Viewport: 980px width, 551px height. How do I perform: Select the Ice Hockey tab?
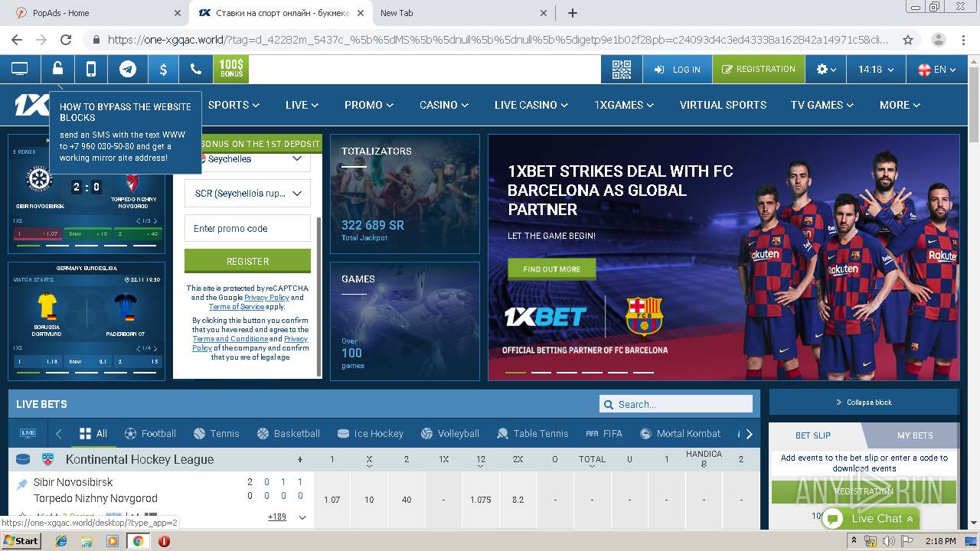click(x=370, y=434)
